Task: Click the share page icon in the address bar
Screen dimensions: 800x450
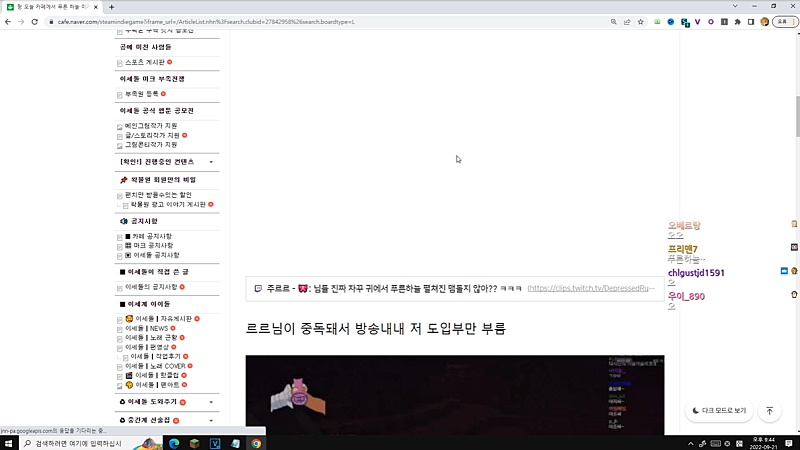Action: [x=627, y=22]
